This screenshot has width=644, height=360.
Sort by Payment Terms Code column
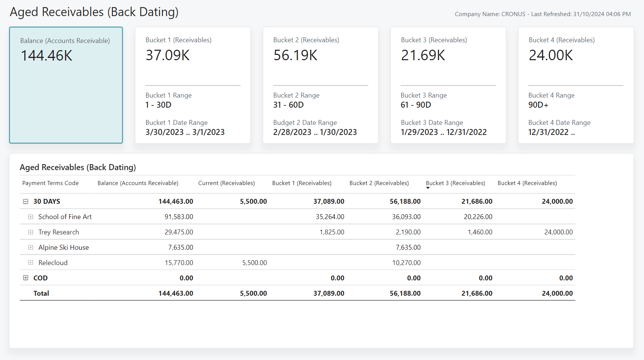[50, 183]
